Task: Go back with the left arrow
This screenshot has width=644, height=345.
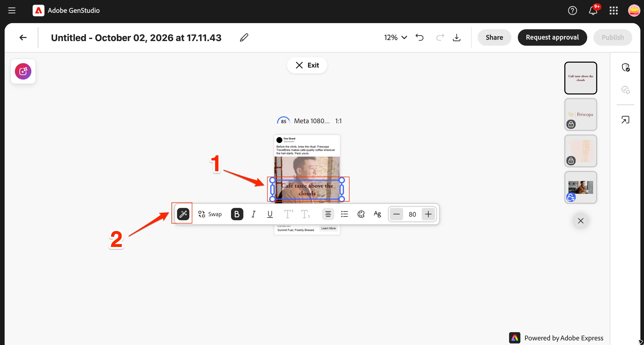Action: [x=23, y=37]
